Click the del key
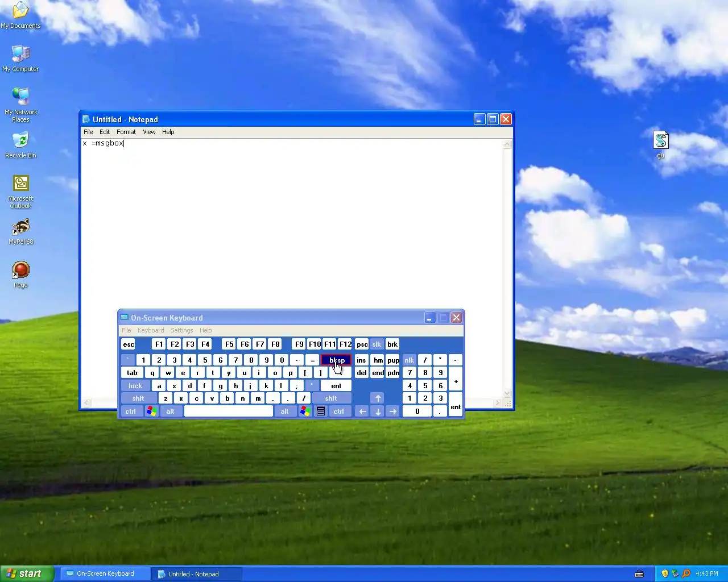The height and width of the screenshot is (582, 728). (362, 373)
